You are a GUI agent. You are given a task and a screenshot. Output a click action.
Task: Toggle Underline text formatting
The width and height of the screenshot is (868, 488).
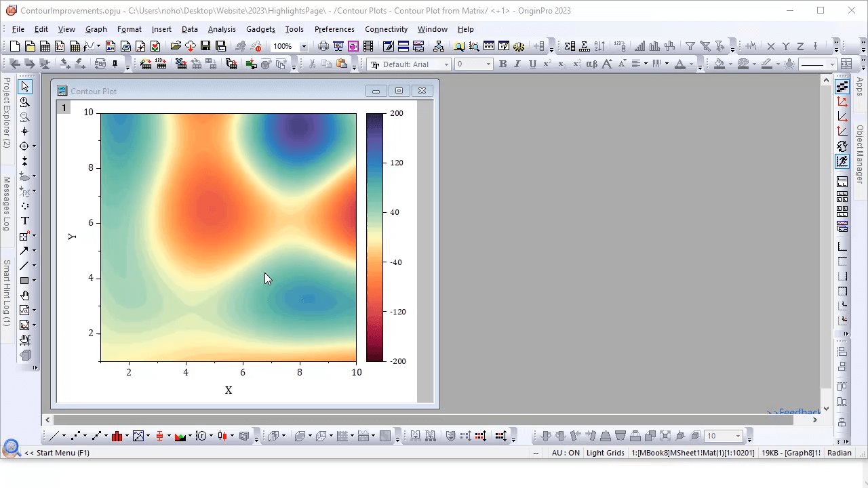(532, 64)
